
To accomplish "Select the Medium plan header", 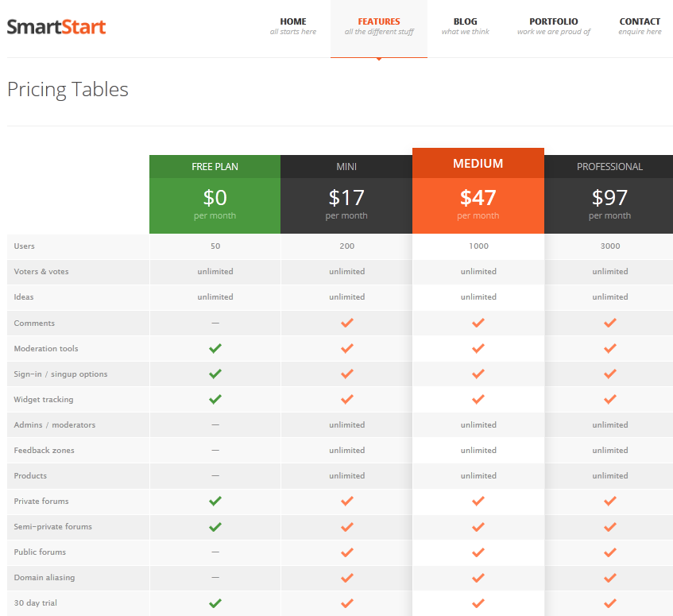I will [478, 163].
